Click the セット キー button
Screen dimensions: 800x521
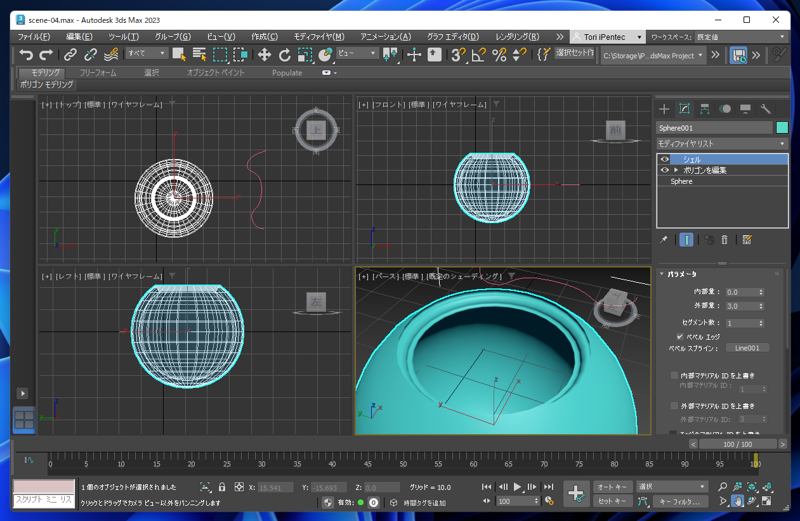(612, 501)
